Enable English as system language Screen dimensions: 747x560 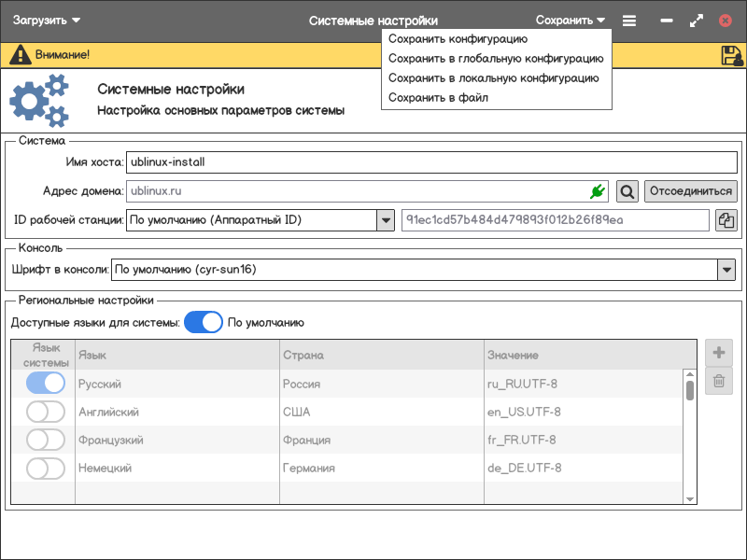(46, 412)
